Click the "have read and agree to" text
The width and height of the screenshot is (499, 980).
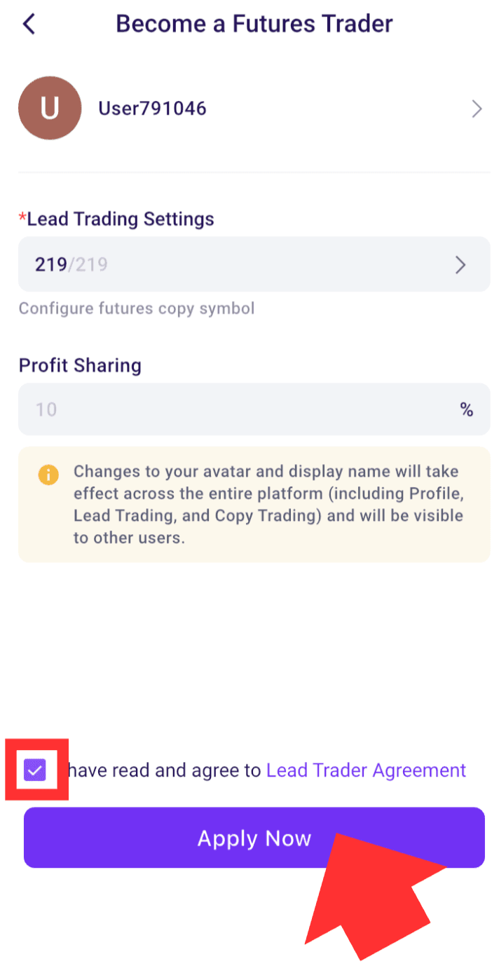coord(164,770)
